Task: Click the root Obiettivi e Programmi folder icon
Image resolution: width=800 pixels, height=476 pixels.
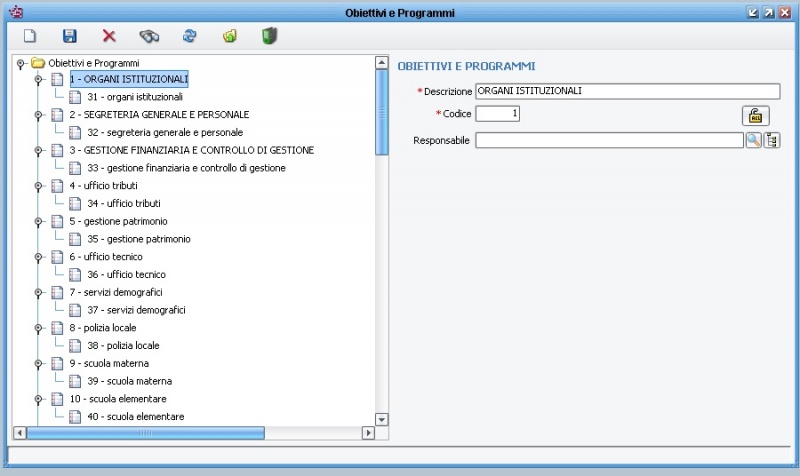Action: pyautogui.click(x=38, y=63)
